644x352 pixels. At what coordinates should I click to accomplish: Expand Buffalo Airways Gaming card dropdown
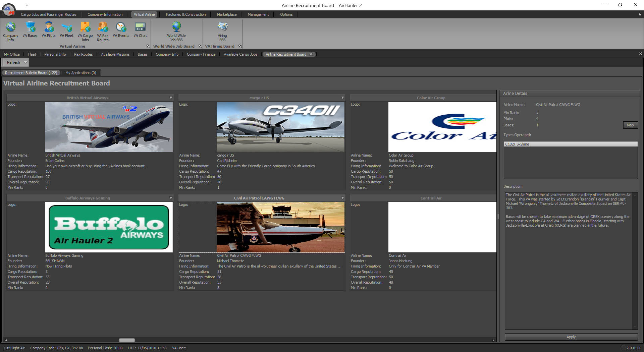click(x=171, y=198)
